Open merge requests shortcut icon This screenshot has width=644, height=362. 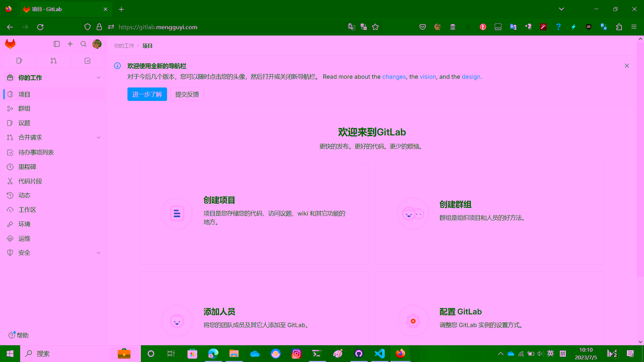[x=54, y=61]
